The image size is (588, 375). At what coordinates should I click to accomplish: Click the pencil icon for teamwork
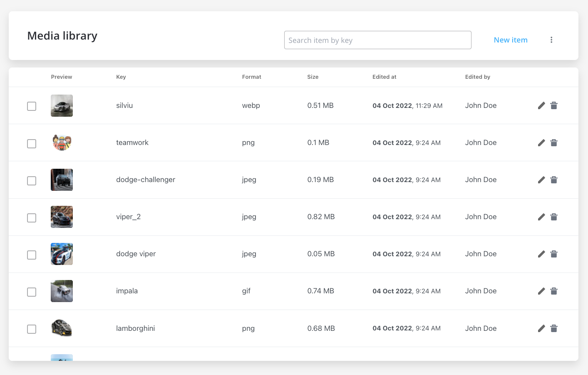click(541, 142)
